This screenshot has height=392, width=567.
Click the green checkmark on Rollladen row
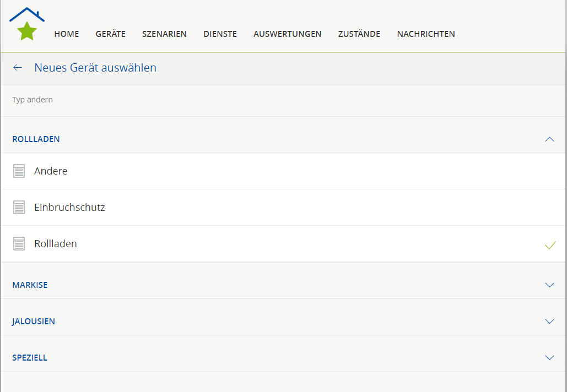[549, 245]
